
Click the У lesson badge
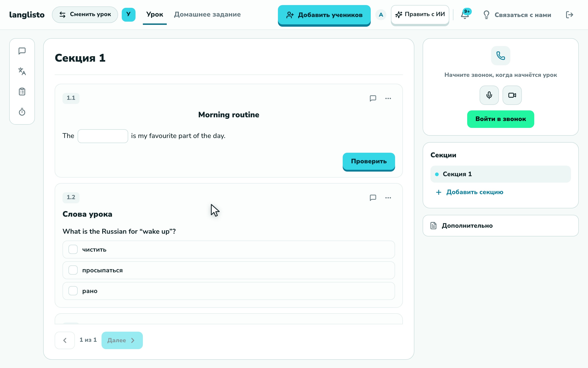pos(129,14)
